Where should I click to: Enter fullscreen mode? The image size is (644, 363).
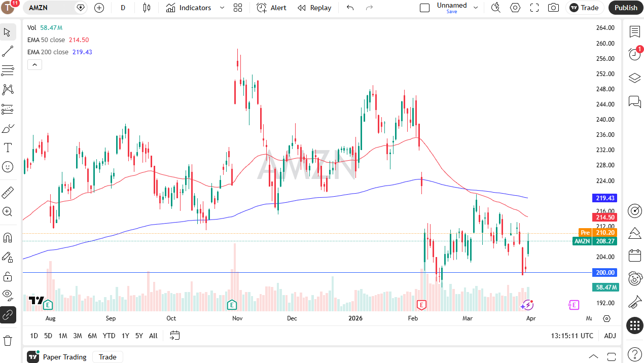[534, 8]
